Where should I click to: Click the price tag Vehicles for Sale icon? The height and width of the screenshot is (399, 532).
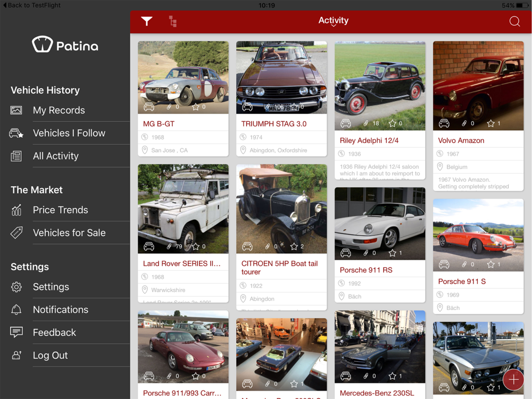point(16,233)
